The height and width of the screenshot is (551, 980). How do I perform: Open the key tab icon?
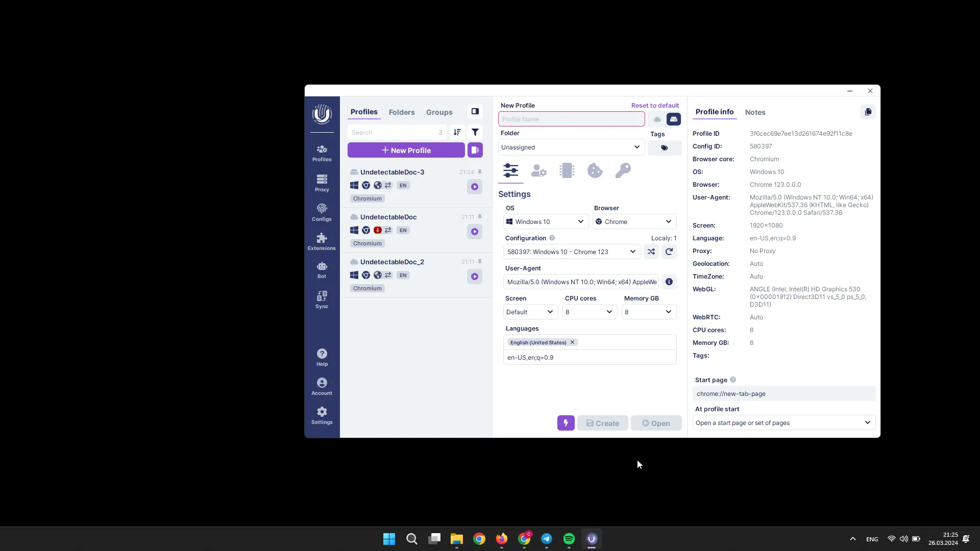pyautogui.click(x=623, y=170)
